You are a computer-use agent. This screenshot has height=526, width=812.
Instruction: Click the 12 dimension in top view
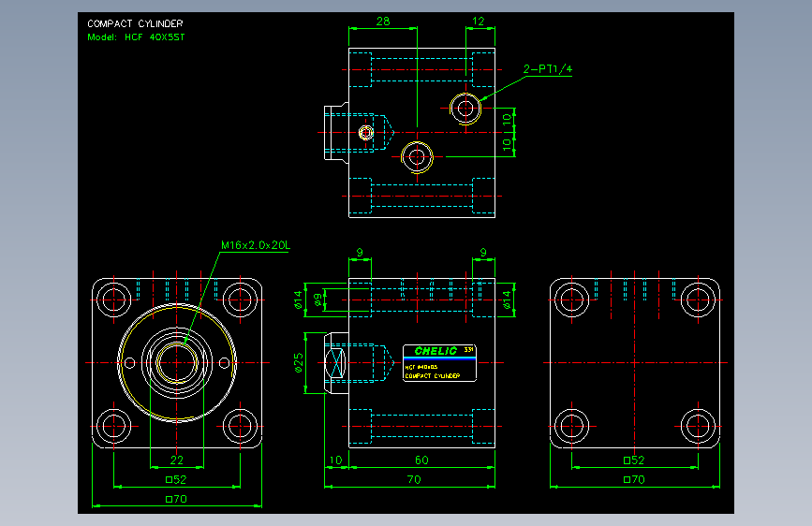(x=478, y=22)
